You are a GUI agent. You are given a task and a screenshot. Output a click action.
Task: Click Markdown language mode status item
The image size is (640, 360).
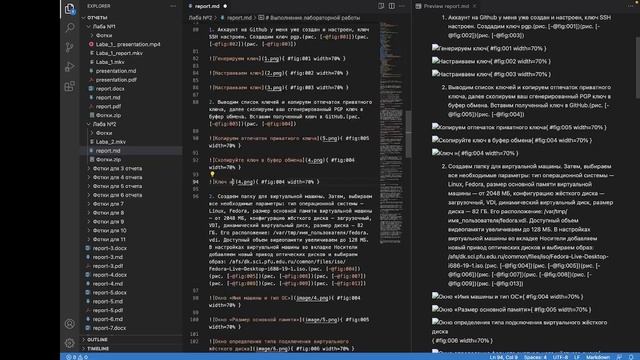pos(598,357)
